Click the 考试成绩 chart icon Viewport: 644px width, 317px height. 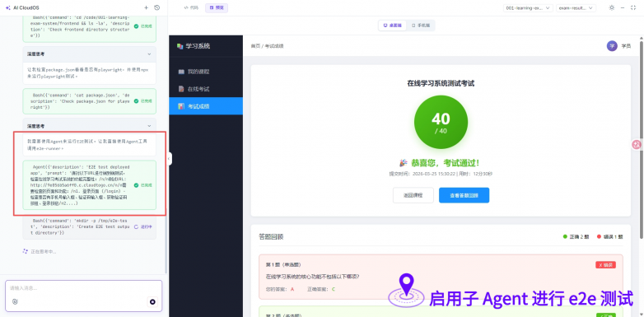[x=181, y=106]
